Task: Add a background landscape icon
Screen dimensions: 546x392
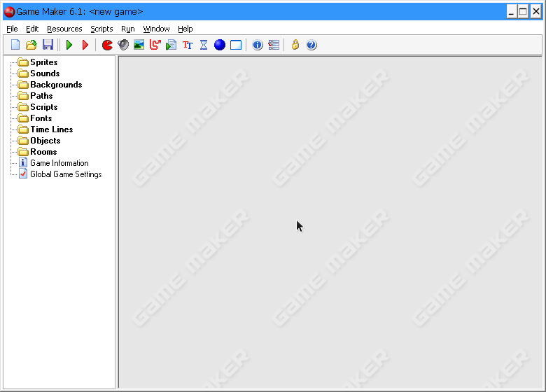Action: (139, 45)
